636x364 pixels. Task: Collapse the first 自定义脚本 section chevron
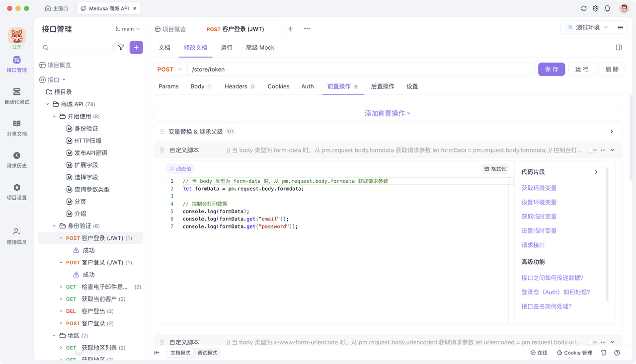pos(613,150)
